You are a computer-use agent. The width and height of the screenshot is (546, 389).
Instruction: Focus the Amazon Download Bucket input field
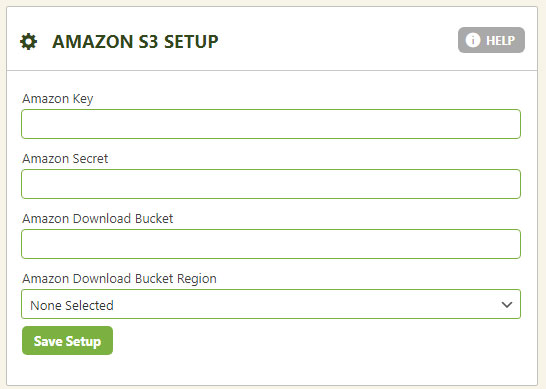pyautogui.click(x=271, y=244)
